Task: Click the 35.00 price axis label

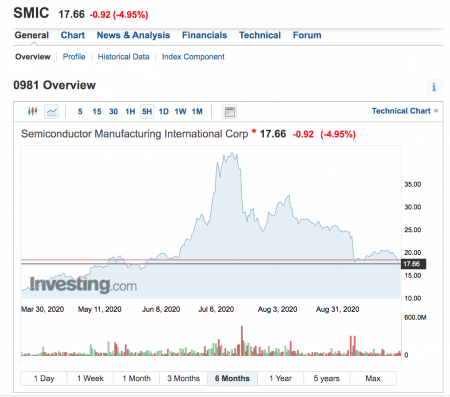Action: [x=413, y=184]
